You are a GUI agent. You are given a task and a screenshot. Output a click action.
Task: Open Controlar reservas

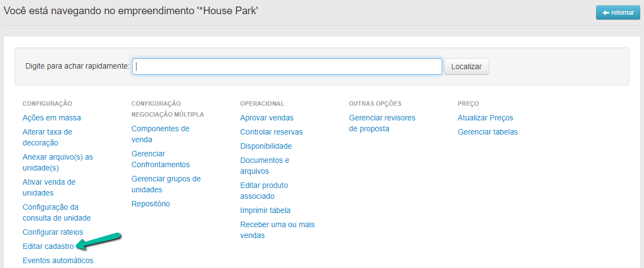[271, 132]
